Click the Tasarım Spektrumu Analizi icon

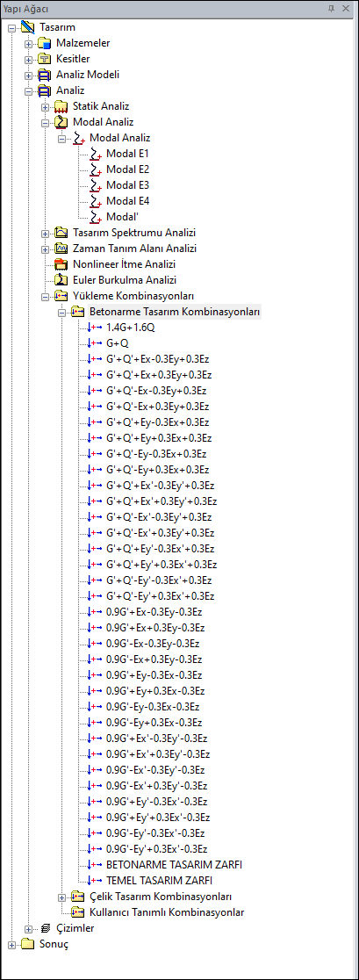[x=61, y=233]
